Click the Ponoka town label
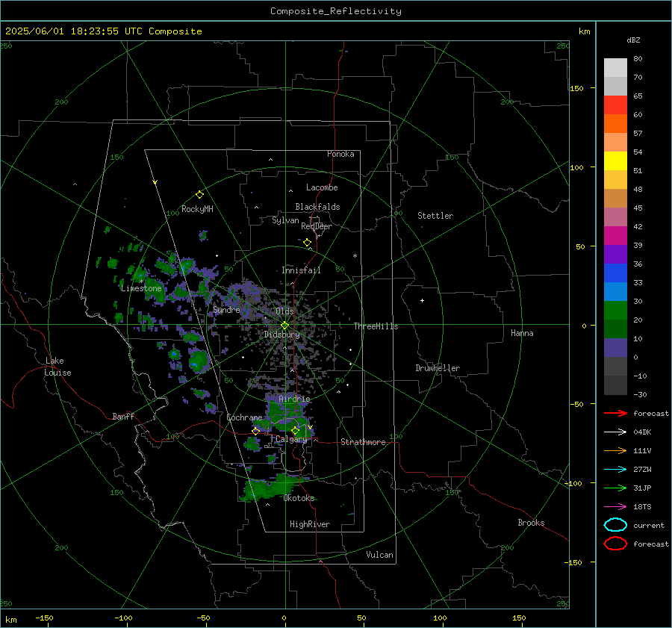The width and height of the screenshot is (672, 628). tap(340, 154)
